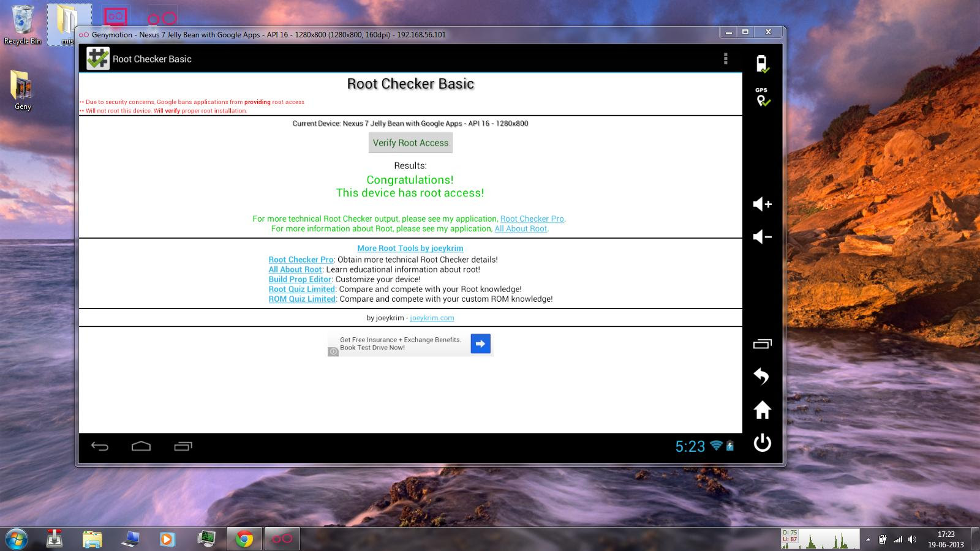Tap the Root Checker Basic app icon
Viewport: 980px width, 551px height.
97,59
